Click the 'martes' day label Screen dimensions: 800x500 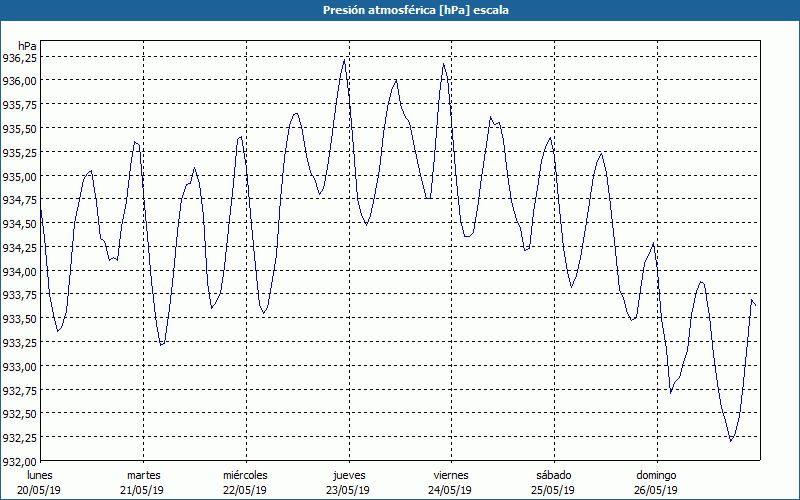(144, 475)
